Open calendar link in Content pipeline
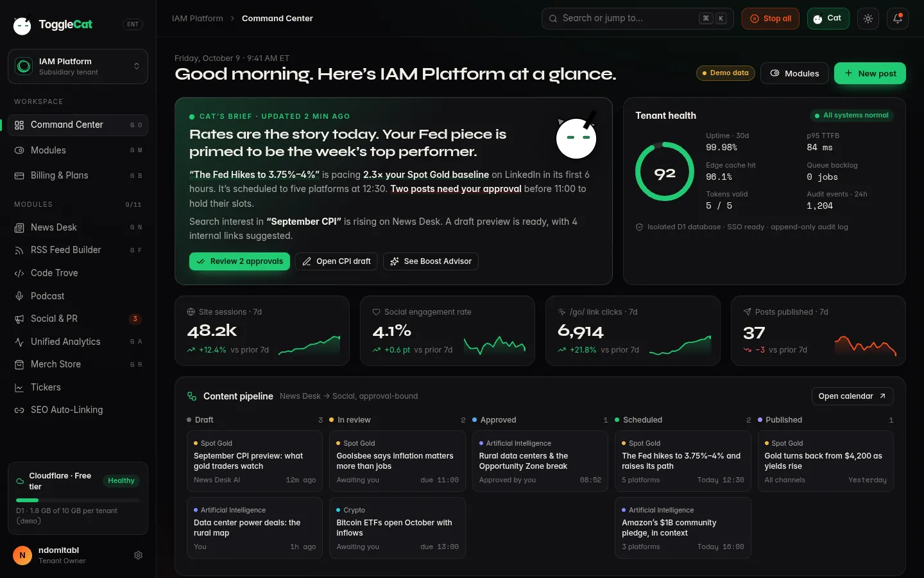 (852, 396)
